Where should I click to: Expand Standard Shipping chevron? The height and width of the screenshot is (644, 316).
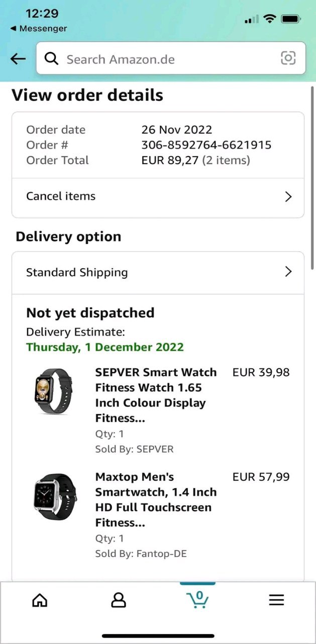coord(288,272)
